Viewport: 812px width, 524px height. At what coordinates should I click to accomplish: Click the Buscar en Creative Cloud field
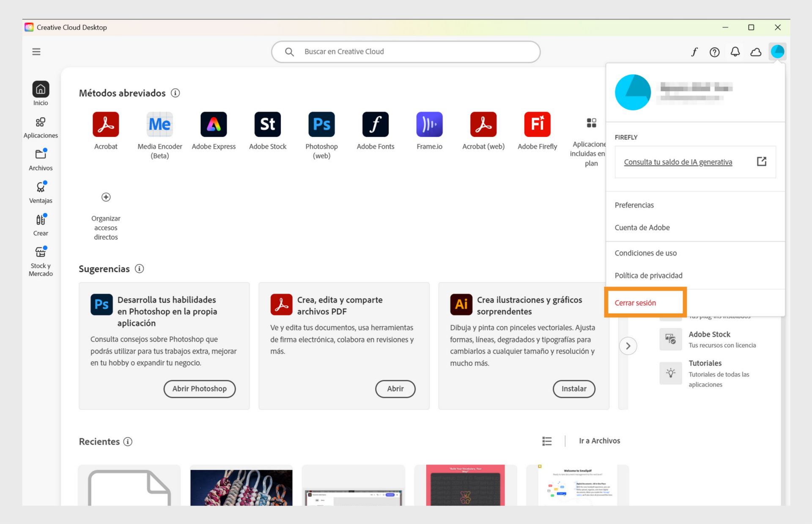point(406,52)
